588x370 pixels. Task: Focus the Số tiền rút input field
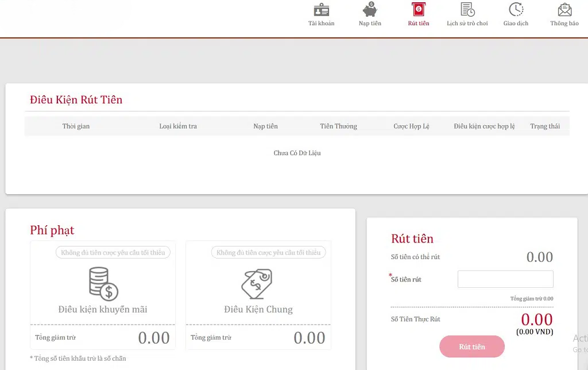point(505,279)
